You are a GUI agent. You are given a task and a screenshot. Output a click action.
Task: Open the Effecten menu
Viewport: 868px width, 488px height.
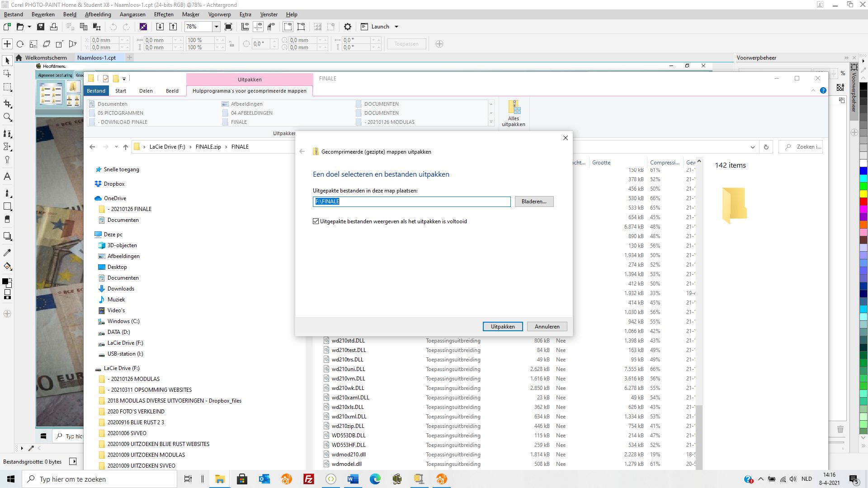click(x=164, y=14)
